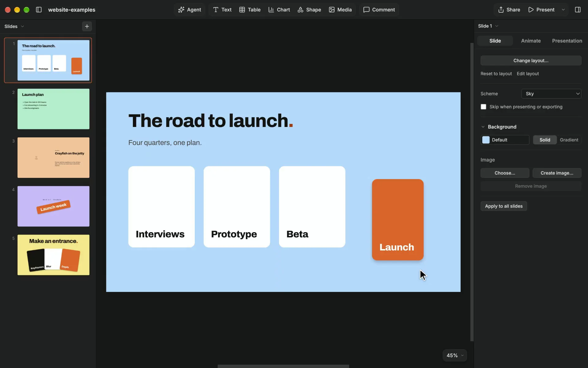Insert a Text box
Screen dimensions: 588x368
[x=222, y=10]
